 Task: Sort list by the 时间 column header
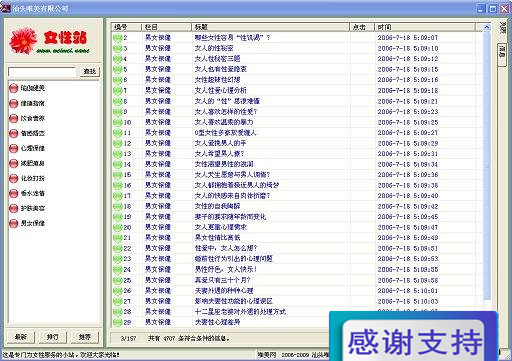click(x=425, y=27)
